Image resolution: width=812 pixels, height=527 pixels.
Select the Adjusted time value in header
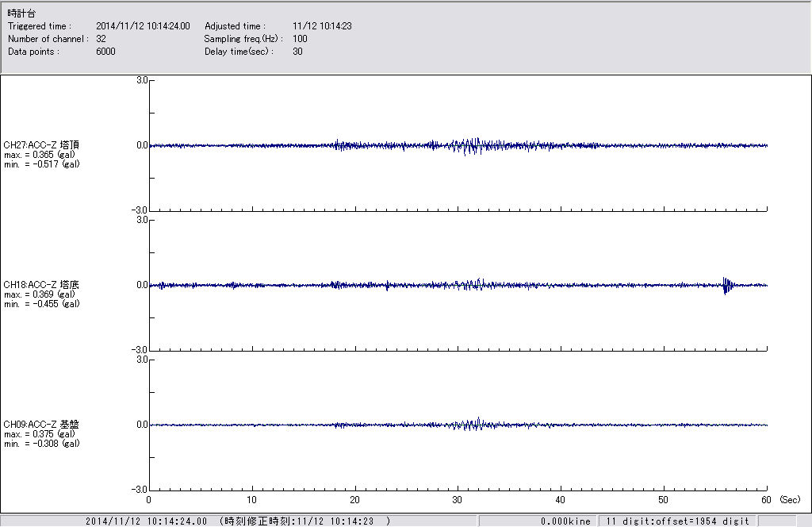[x=322, y=26]
